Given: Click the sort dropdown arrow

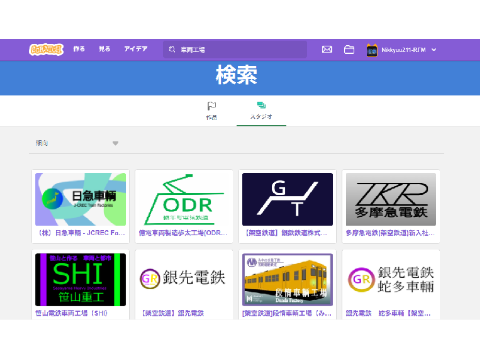Looking at the screenshot, I should [115, 143].
